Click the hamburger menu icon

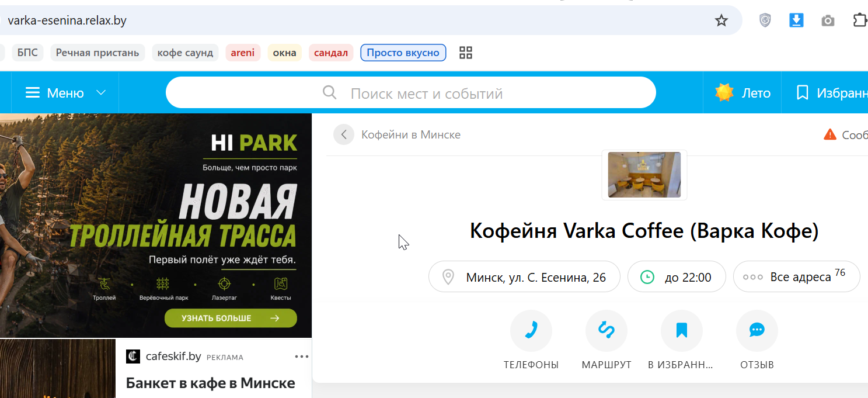pos(33,93)
